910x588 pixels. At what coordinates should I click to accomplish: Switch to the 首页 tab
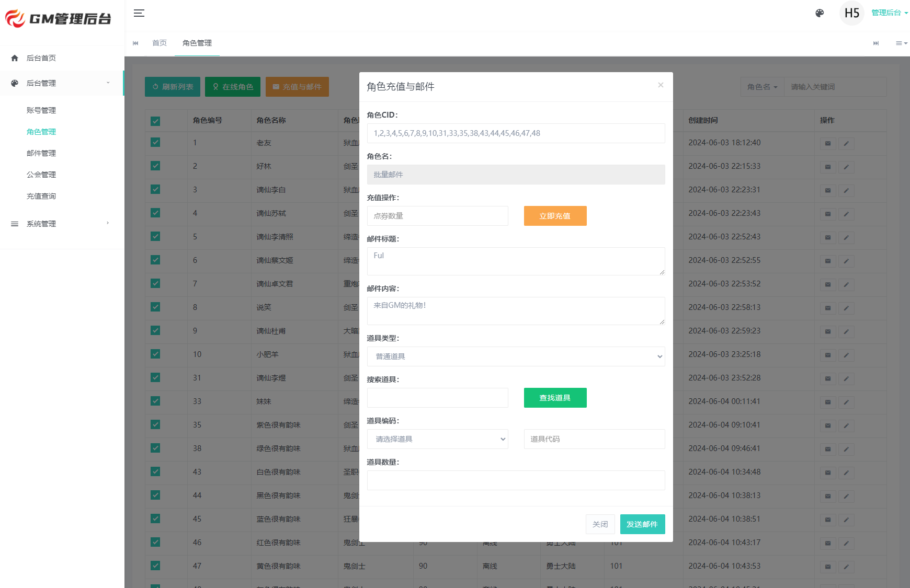[x=160, y=43]
